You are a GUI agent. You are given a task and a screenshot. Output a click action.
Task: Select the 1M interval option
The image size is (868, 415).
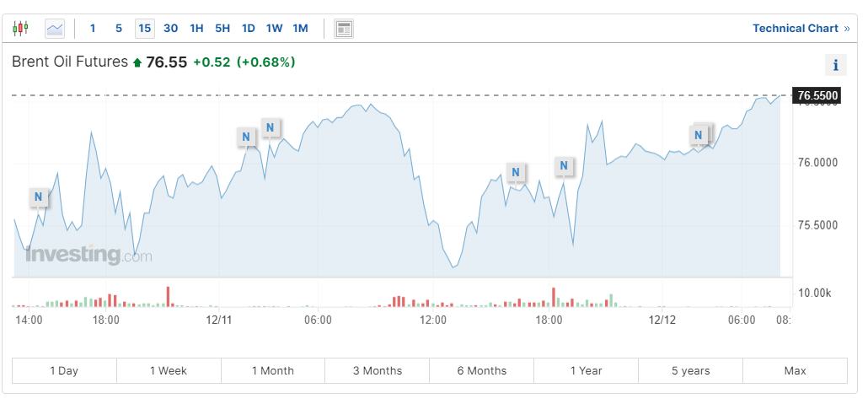(x=300, y=29)
